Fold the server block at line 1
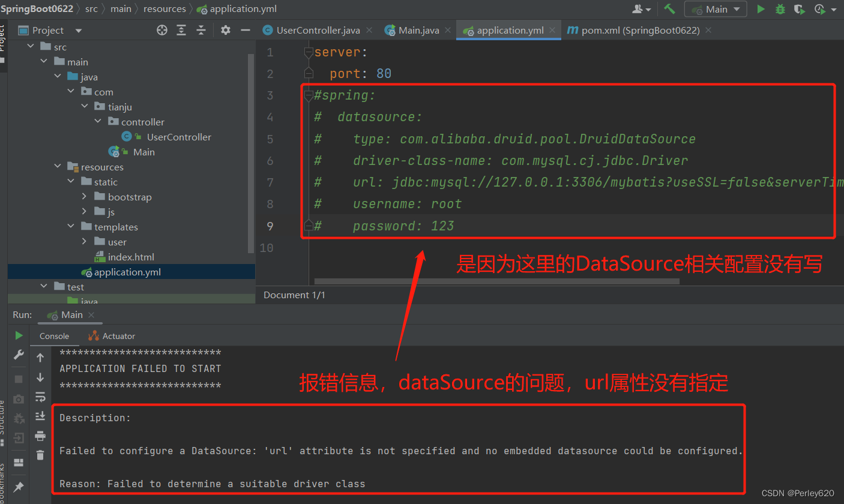This screenshot has height=504, width=844. click(x=309, y=53)
